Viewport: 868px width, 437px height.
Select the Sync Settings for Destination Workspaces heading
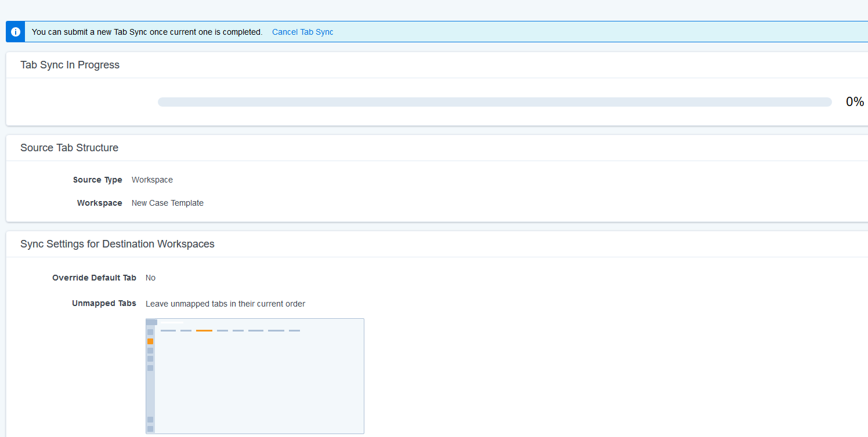(117, 244)
